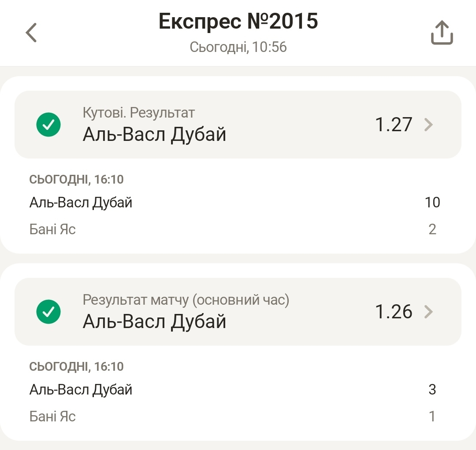This screenshot has width=476, height=450.
Task: Click the green checkmark on Кутові. Результат
Action: click(x=48, y=125)
